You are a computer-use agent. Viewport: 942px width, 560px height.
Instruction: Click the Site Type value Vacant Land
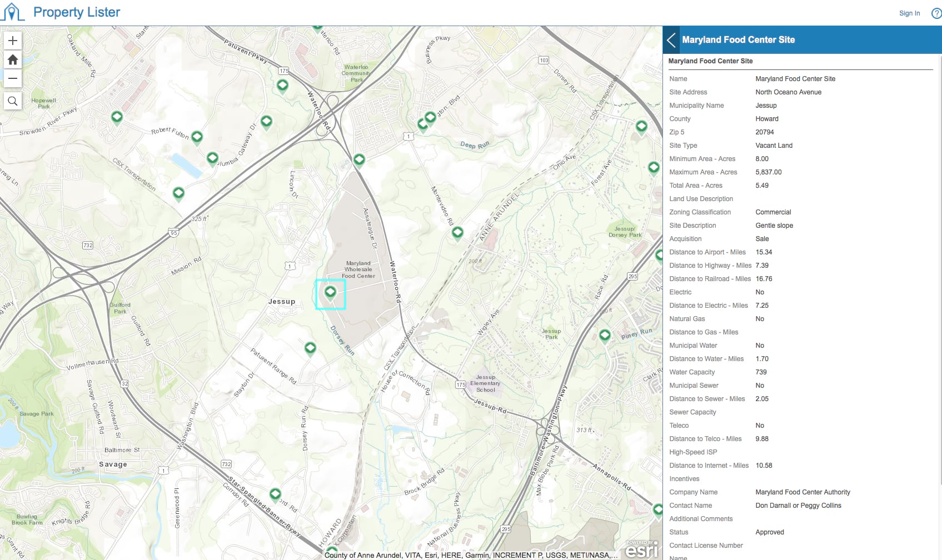click(x=774, y=146)
